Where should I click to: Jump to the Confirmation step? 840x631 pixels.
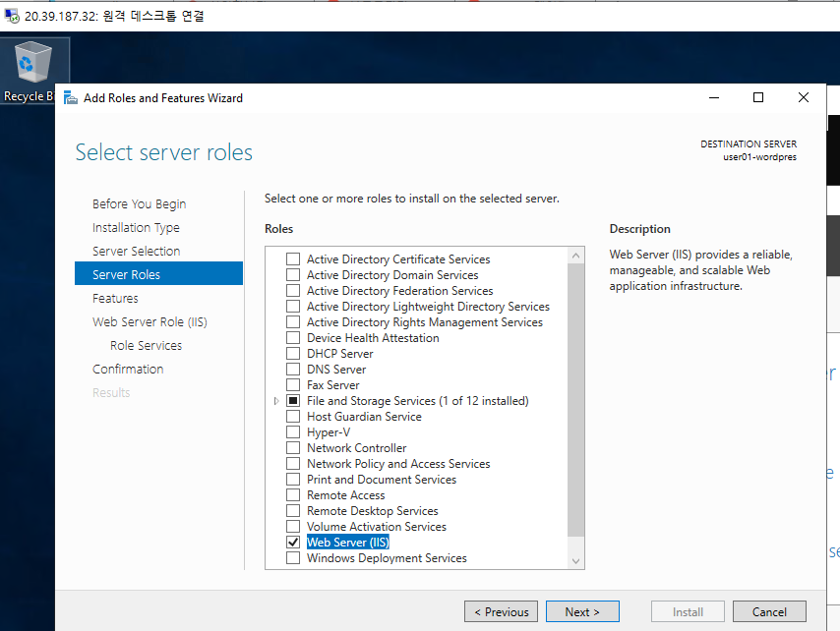(128, 369)
